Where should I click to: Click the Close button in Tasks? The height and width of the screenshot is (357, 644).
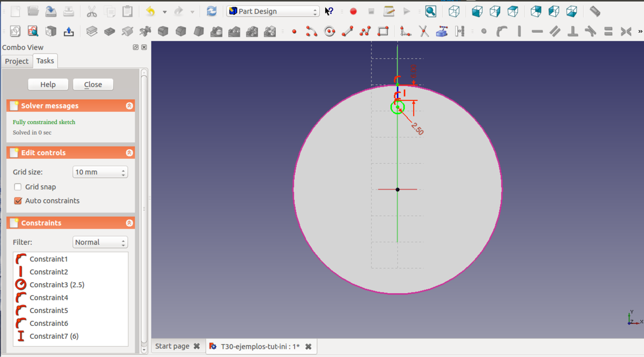tap(93, 84)
